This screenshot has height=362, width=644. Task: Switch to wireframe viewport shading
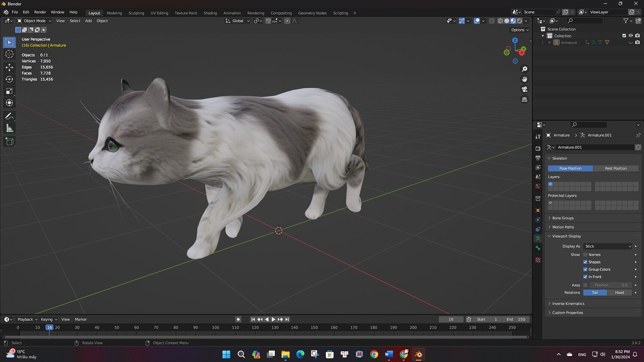point(500,21)
